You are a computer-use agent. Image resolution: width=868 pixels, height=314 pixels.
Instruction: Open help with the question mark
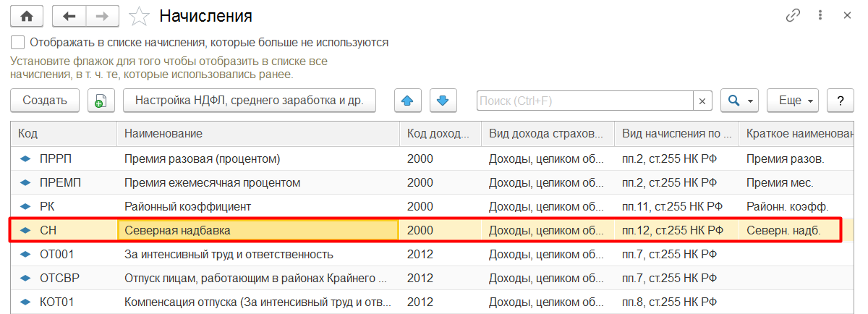(841, 101)
